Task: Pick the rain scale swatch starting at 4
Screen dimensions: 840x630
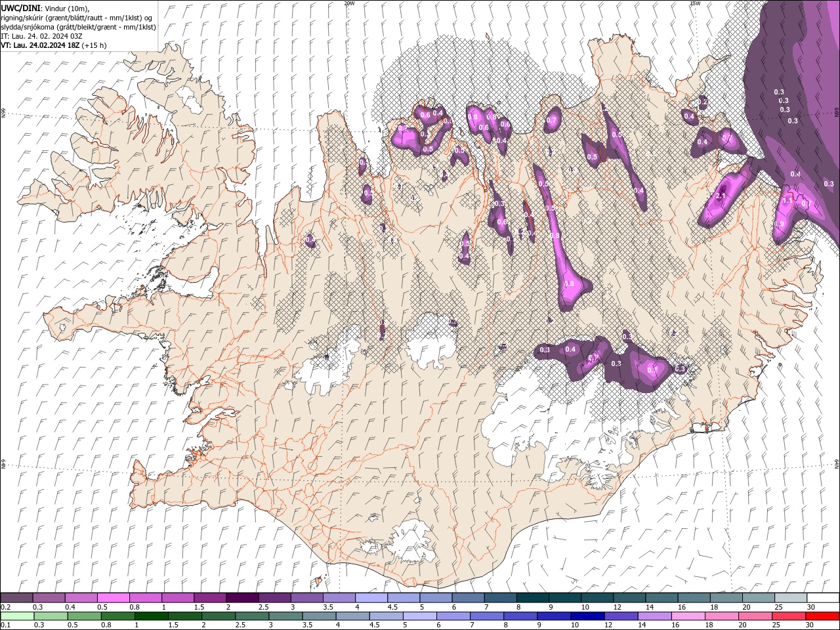Action: 352,616
